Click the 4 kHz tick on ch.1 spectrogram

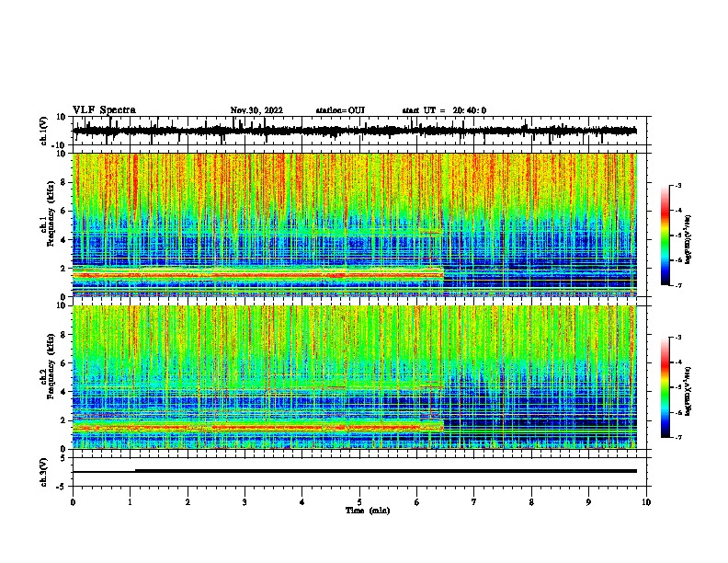63,240
